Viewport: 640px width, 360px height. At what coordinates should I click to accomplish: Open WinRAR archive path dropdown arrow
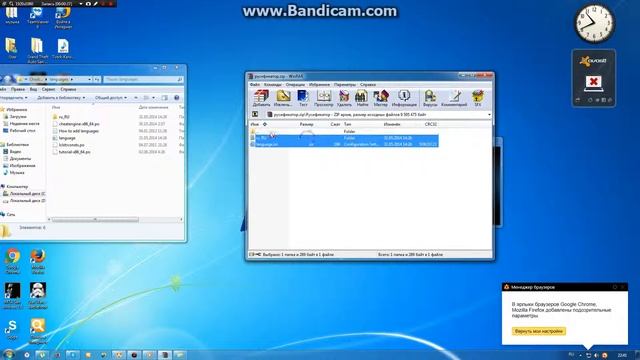click(489, 115)
